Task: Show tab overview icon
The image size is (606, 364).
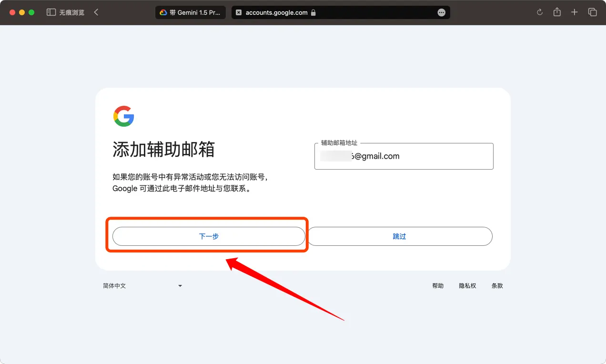Action: 592,12
